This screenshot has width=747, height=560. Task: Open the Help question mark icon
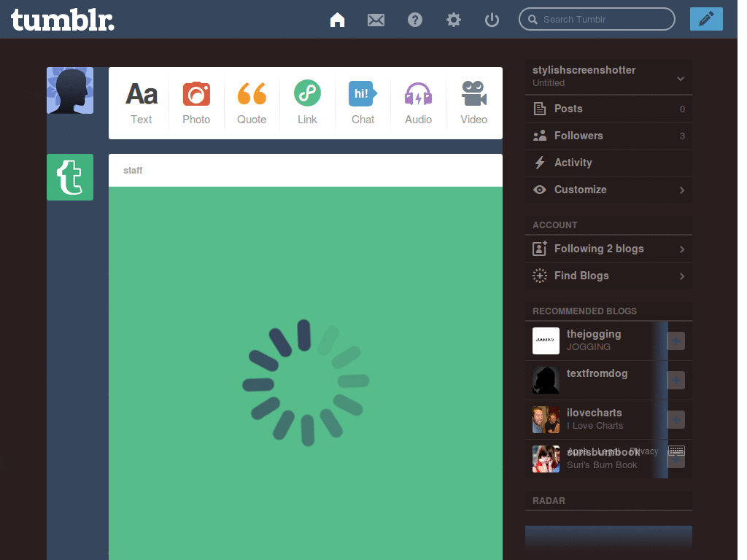[x=415, y=20]
